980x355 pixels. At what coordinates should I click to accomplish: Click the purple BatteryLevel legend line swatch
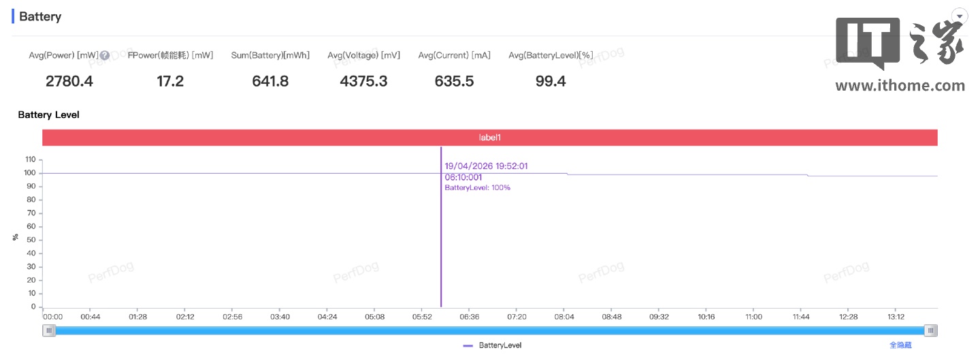(x=468, y=345)
